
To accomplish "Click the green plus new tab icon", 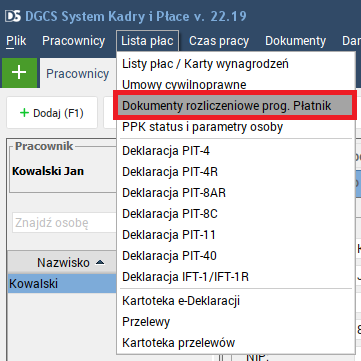I will [20, 73].
